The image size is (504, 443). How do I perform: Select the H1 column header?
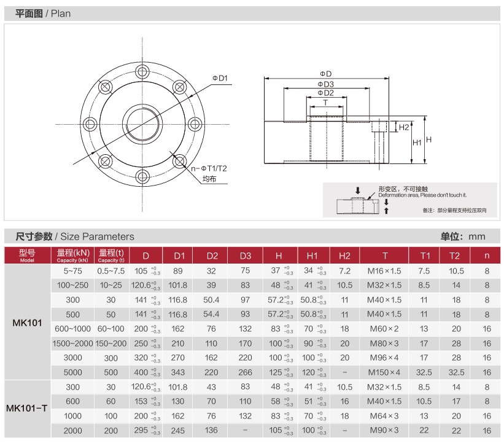(312, 256)
